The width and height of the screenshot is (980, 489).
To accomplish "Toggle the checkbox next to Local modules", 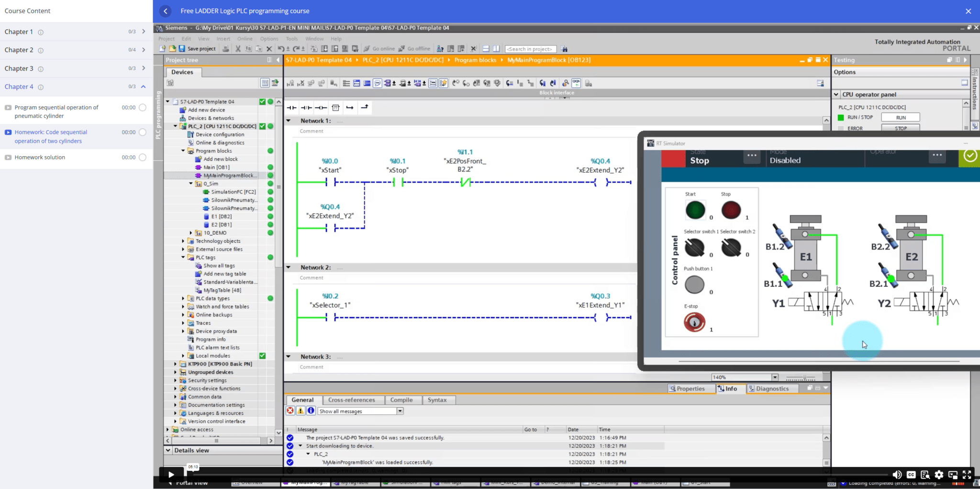I will pyautogui.click(x=262, y=355).
